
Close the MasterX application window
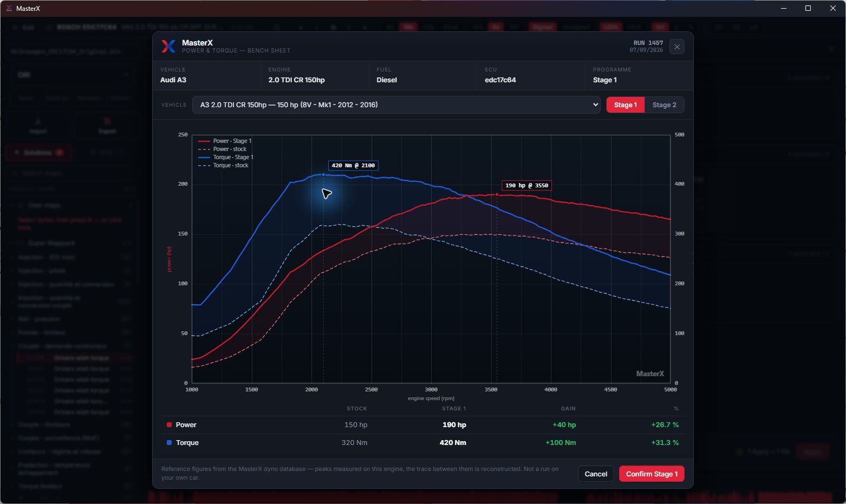833,8
